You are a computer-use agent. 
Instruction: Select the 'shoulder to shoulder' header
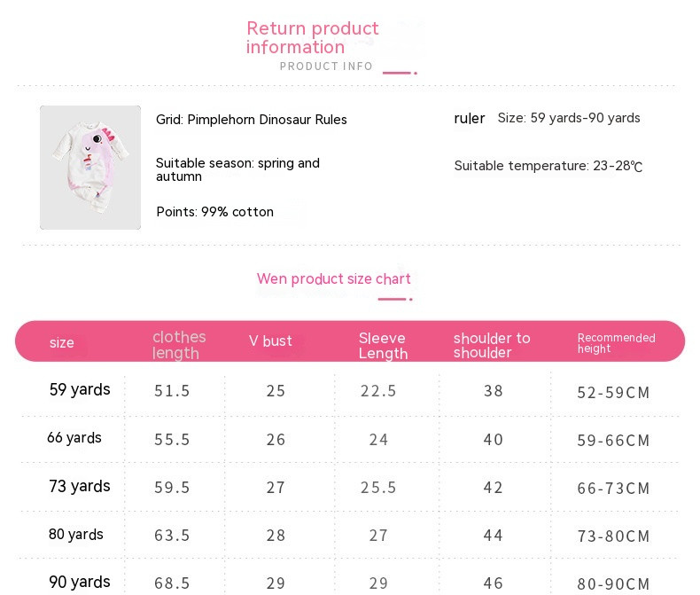tap(492, 345)
